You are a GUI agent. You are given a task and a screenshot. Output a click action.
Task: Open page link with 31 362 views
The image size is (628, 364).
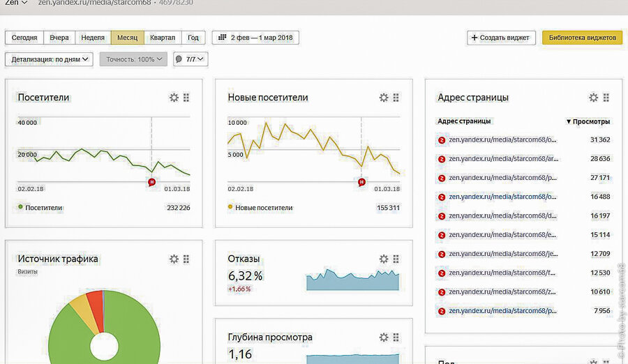click(x=502, y=139)
